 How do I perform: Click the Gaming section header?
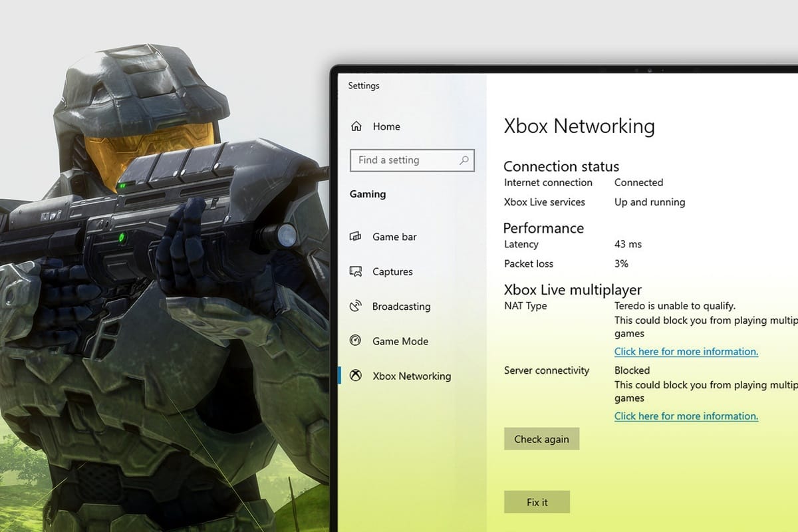click(x=368, y=194)
